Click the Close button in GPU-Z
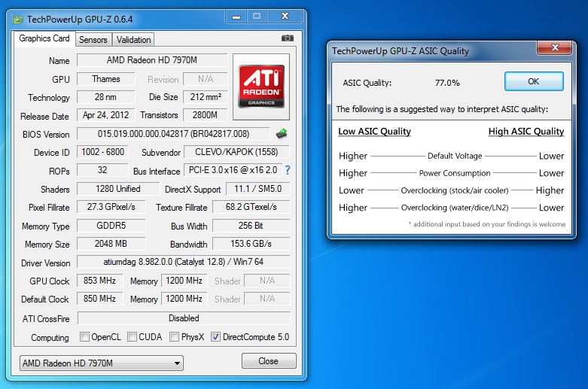The width and height of the screenshot is (588, 389). pos(269,361)
